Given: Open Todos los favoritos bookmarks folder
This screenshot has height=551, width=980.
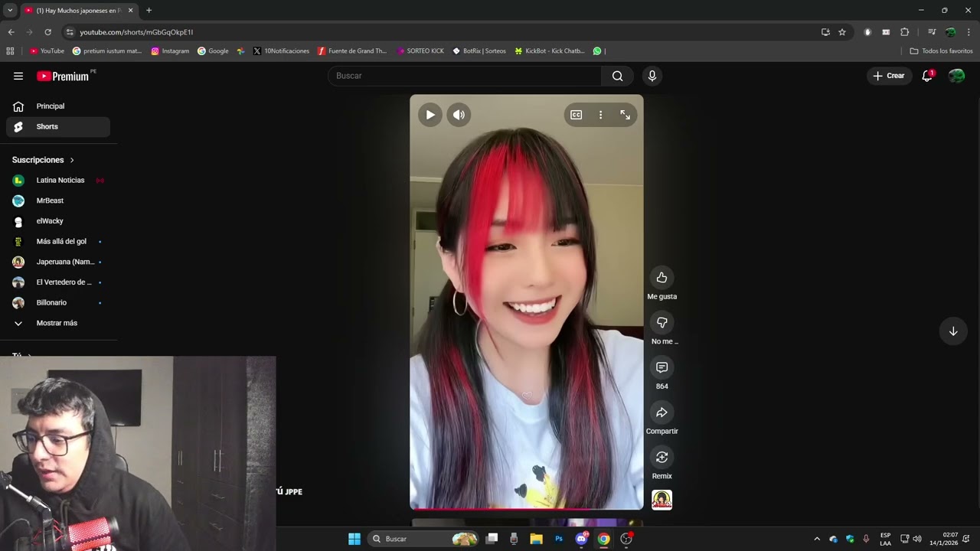Looking at the screenshot, I should [x=942, y=51].
